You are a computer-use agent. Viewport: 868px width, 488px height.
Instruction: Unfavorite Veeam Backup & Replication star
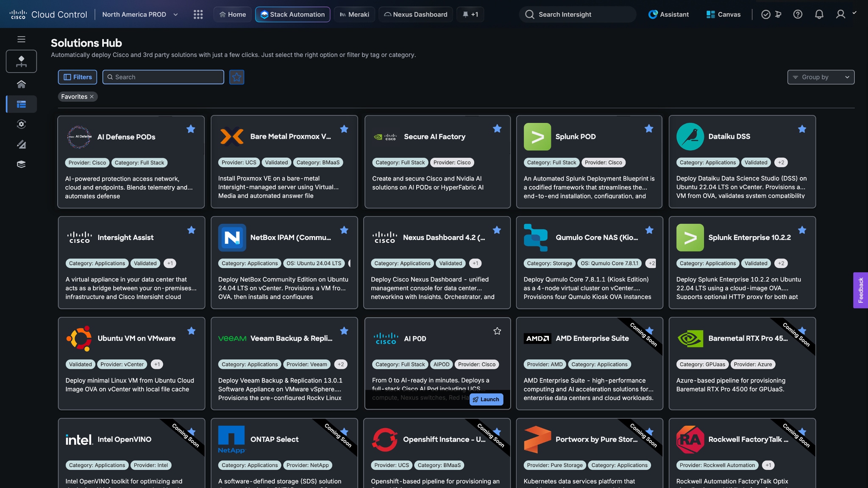coord(344,331)
